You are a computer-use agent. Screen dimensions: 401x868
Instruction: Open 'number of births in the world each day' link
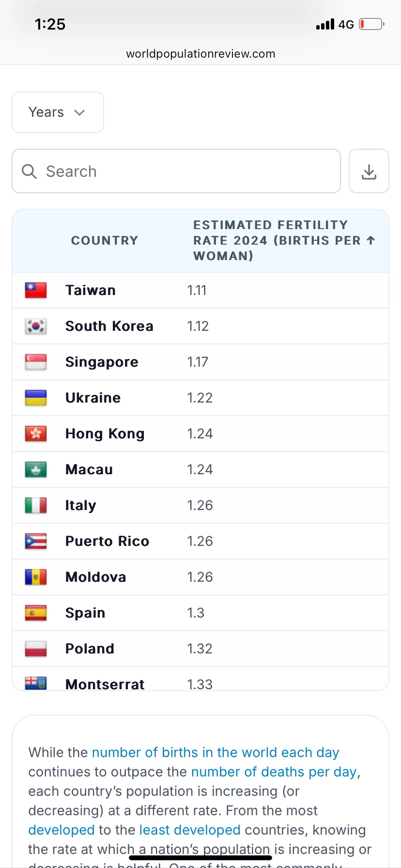pyautogui.click(x=216, y=752)
